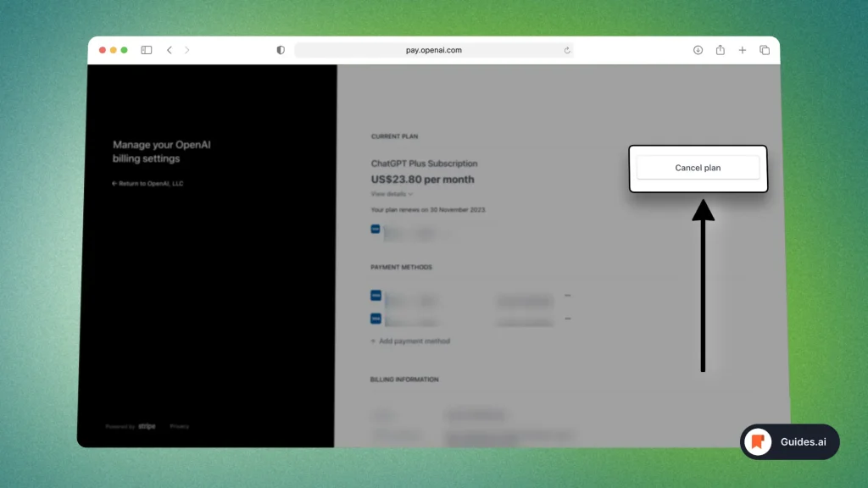Toggle the Safari sidebar icon
Screen dimensions: 868x488
(x=146, y=50)
